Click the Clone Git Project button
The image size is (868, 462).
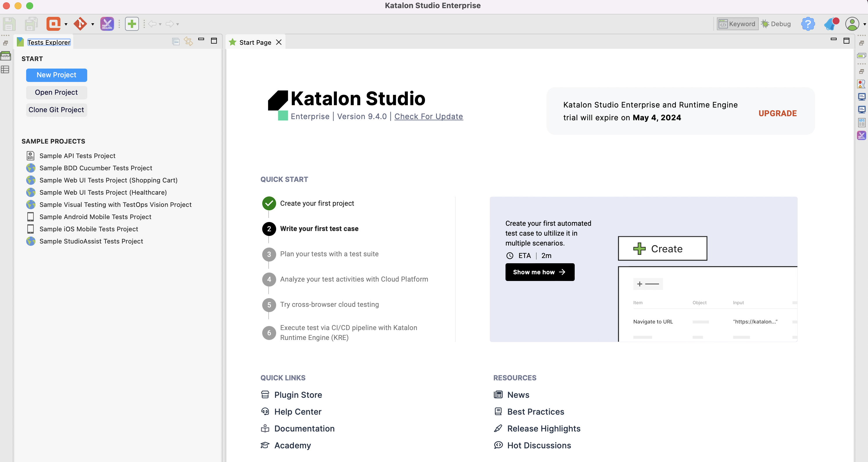pos(57,110)
